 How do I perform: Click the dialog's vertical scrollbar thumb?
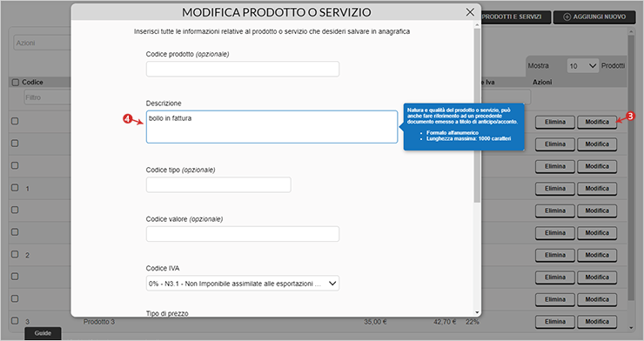477,116
